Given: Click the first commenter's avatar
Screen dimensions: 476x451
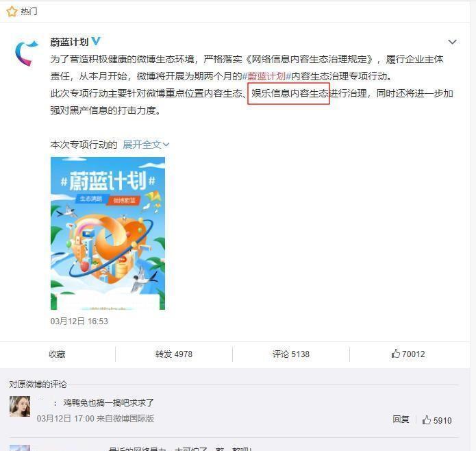Looking at the screenshot, I should coord(20,406).
